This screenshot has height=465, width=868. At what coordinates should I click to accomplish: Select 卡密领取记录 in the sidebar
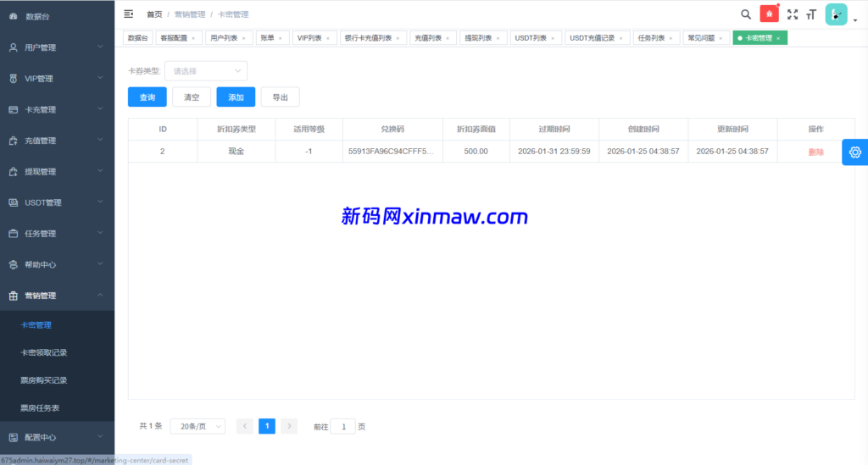point(44,352)
